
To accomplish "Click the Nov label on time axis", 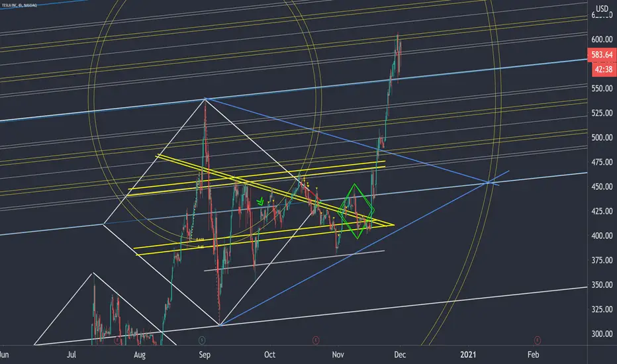I will click(338, 355).
